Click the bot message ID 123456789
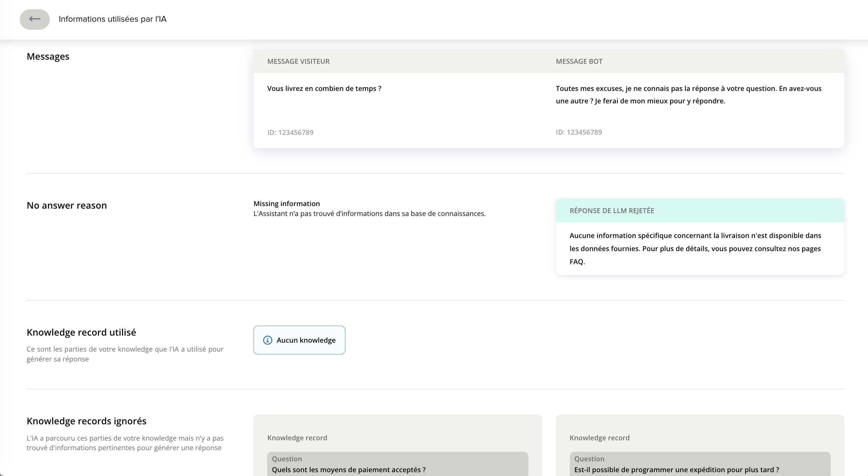 tap(578, 132)
